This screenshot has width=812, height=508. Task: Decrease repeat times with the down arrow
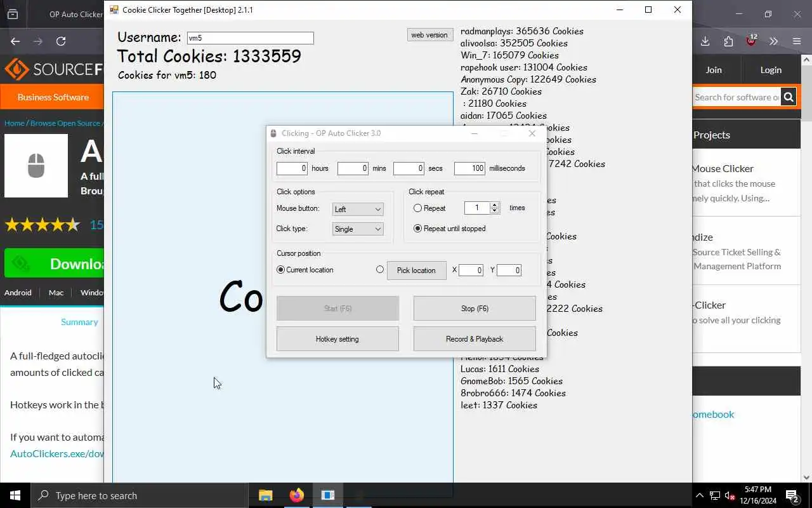(x=495, y=211)
